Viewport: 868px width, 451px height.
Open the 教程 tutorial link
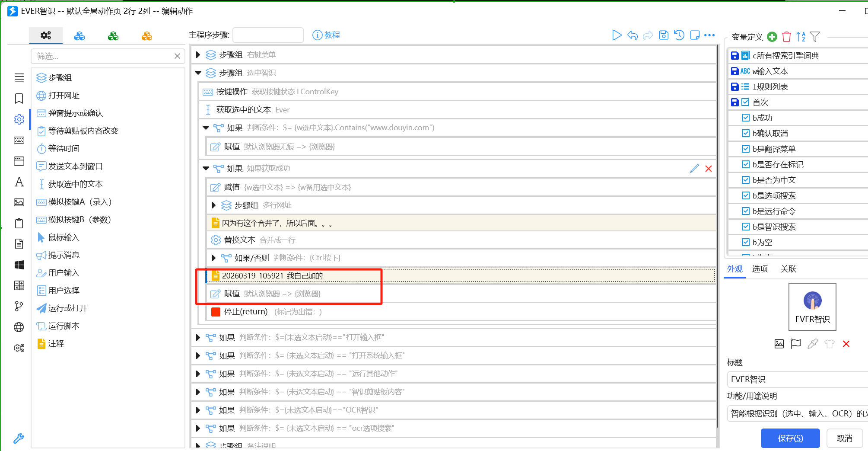327,35
